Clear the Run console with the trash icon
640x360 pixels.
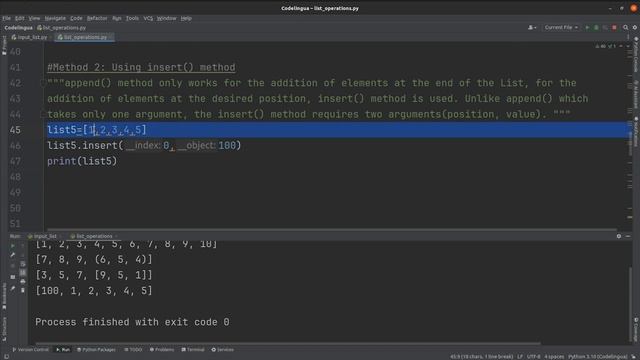pyautogui.click(x=23, y=291)
